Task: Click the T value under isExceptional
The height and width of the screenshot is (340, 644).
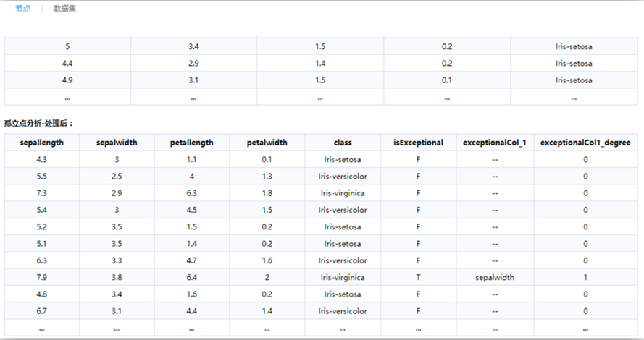Action: [418, 276]
